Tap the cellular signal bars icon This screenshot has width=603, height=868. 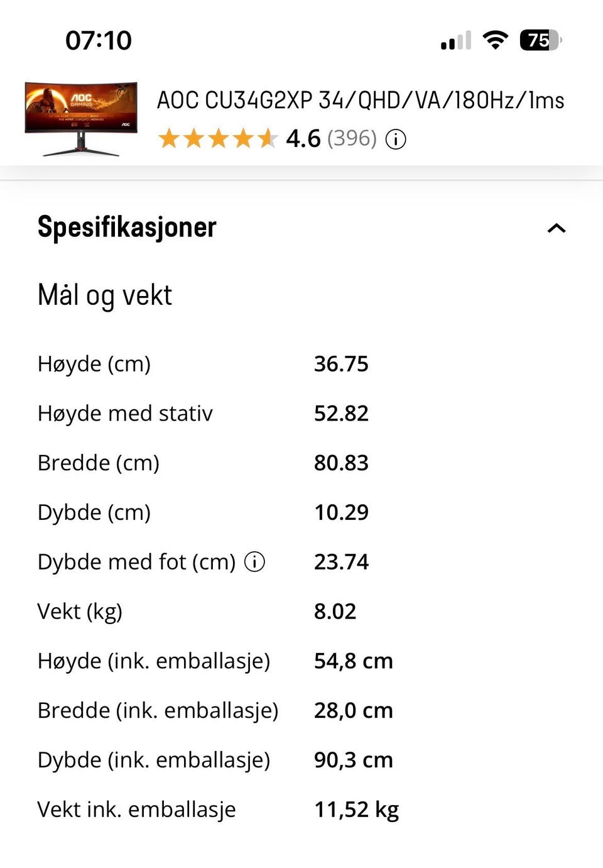(456, 41)
